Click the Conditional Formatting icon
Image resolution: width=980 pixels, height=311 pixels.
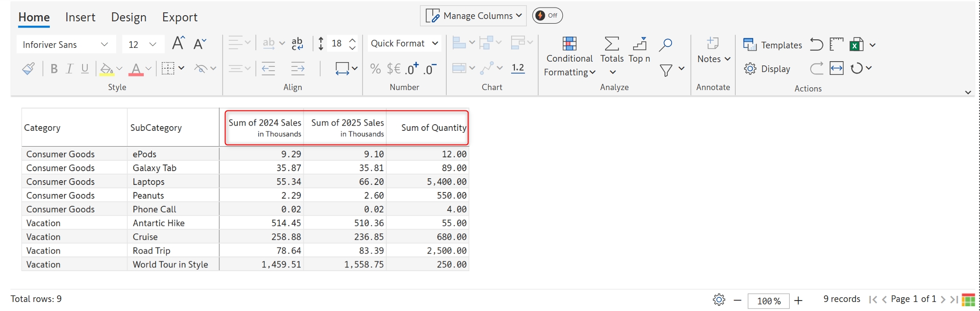coord(569,44)
